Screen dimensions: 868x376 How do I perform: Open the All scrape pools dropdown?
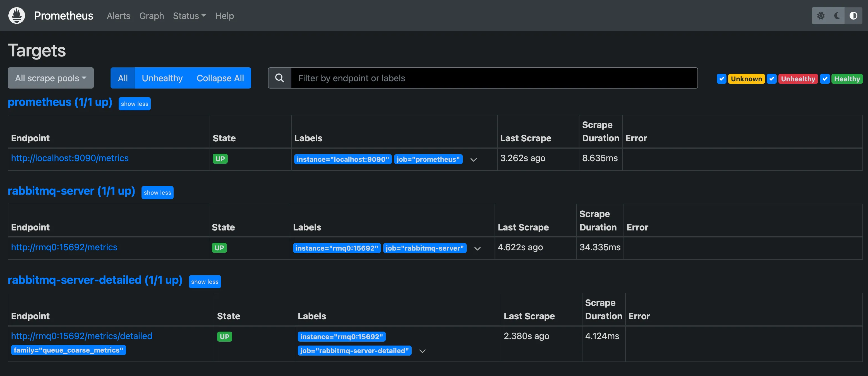click(x=51, y=78)
